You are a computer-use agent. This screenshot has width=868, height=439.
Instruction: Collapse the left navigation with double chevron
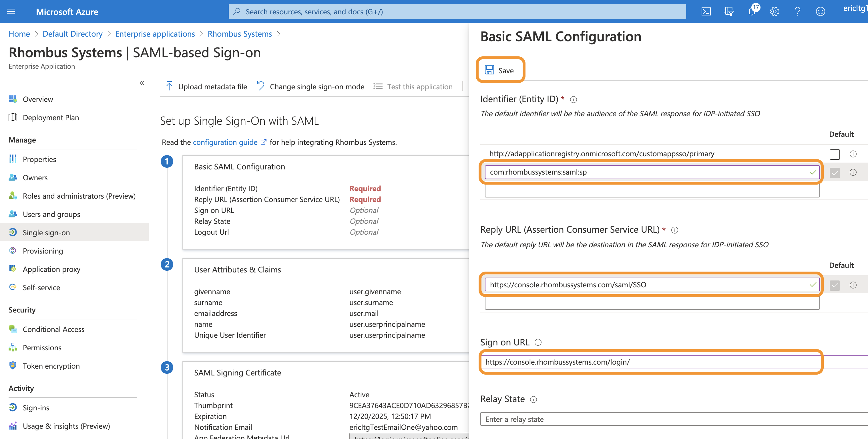click(142, 83)
